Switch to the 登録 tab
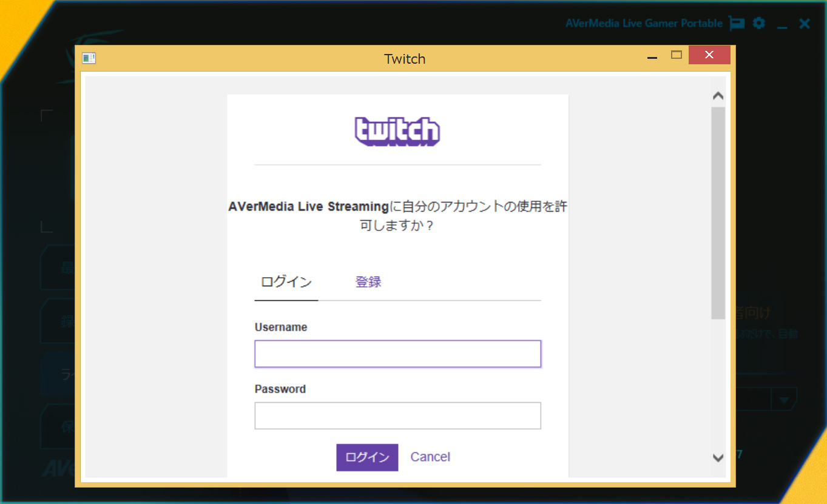Viewport: 827px width, 504px height. (x=368, y=282)
